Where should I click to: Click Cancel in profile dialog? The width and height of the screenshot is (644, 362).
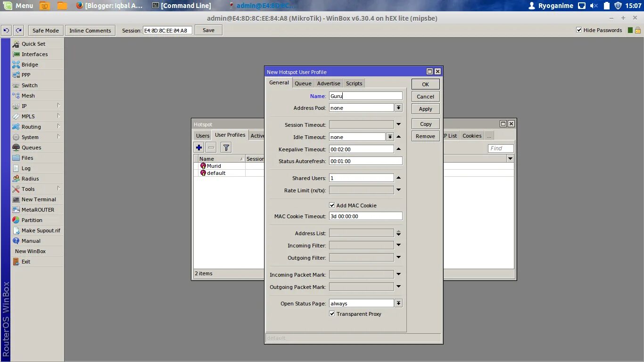pyautogui.click(x=425, y=97)
